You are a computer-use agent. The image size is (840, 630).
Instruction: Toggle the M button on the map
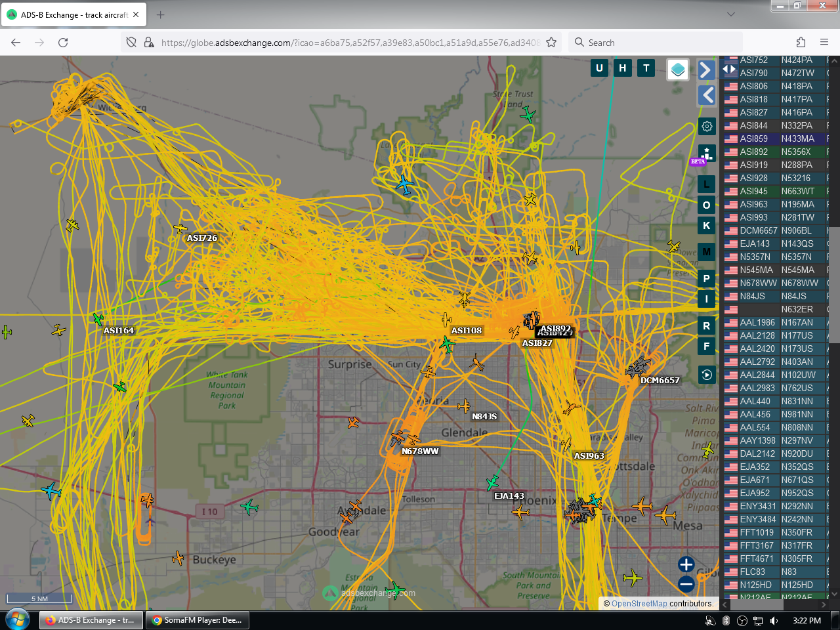(x=707, y=251)
